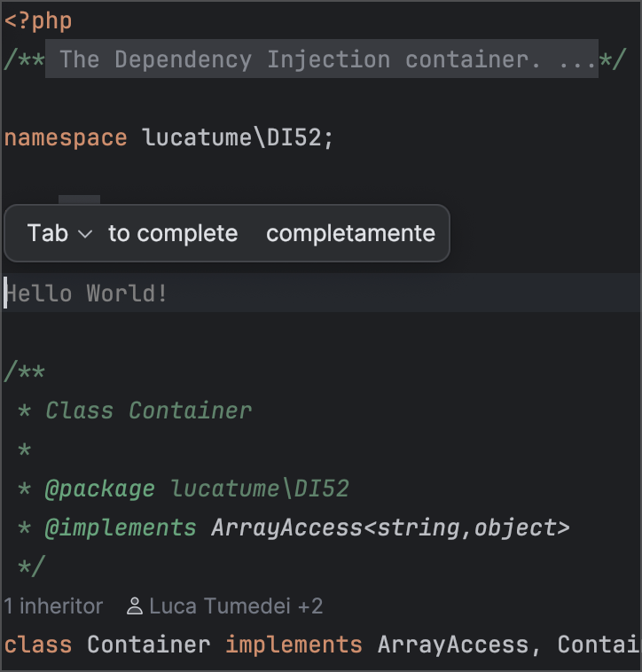Open the Tab shortcut dropdown chevron
This screenshot has height=672, width=642.
click(x=85, y=234)
